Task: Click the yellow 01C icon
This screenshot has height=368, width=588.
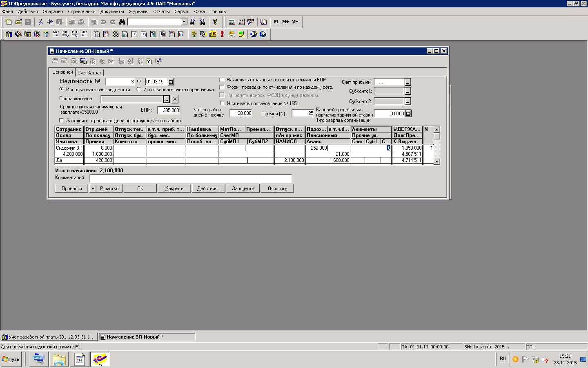Action: click(213, 34)
